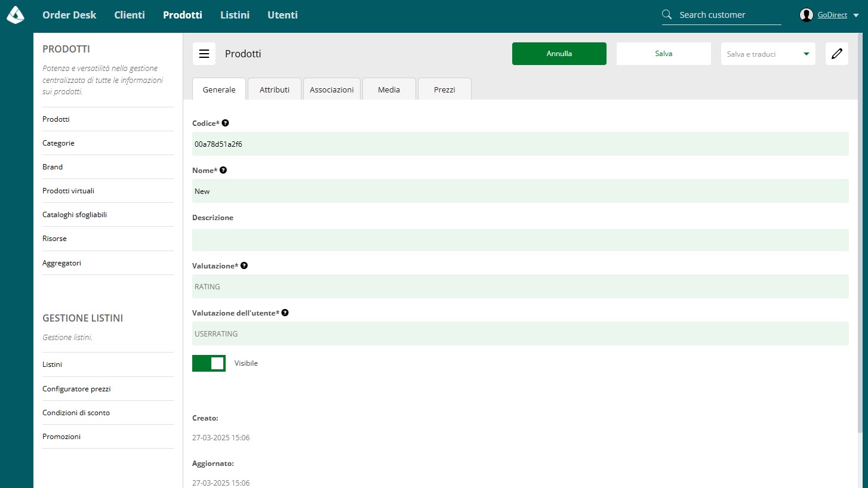This screenshot has width=868, height=488.
Task: Open the Prezzi tab
Action: [x=445, y=89]
